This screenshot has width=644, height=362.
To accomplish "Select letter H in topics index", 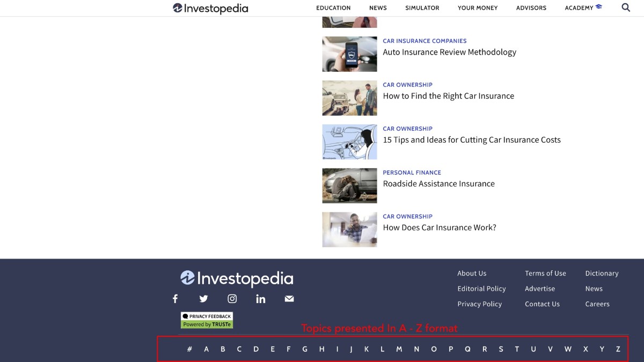I will pos(322,349).
